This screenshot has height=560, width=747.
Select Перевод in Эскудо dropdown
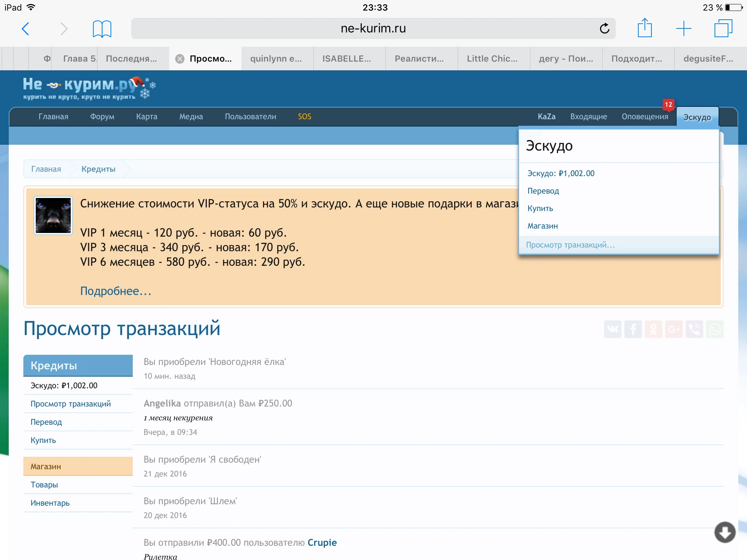click(x=543, y=191)
